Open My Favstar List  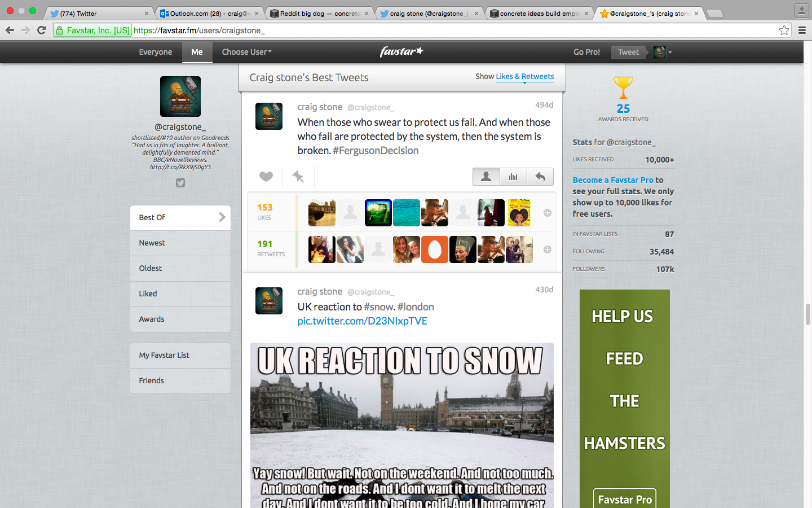(x=180, y=355)
